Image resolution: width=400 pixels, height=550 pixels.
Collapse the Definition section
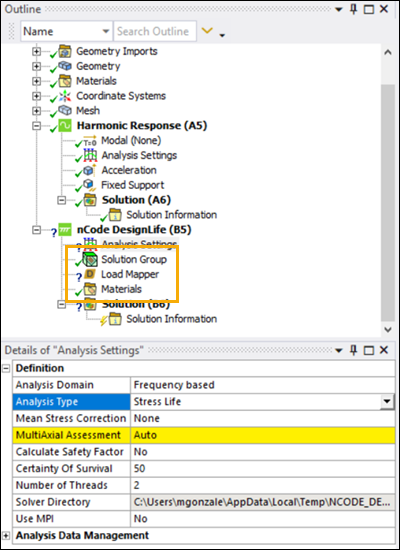tap(6, 368)
